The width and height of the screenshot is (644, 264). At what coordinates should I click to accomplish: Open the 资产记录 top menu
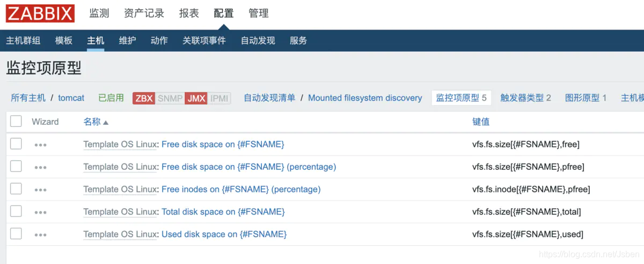pos(144,13)
